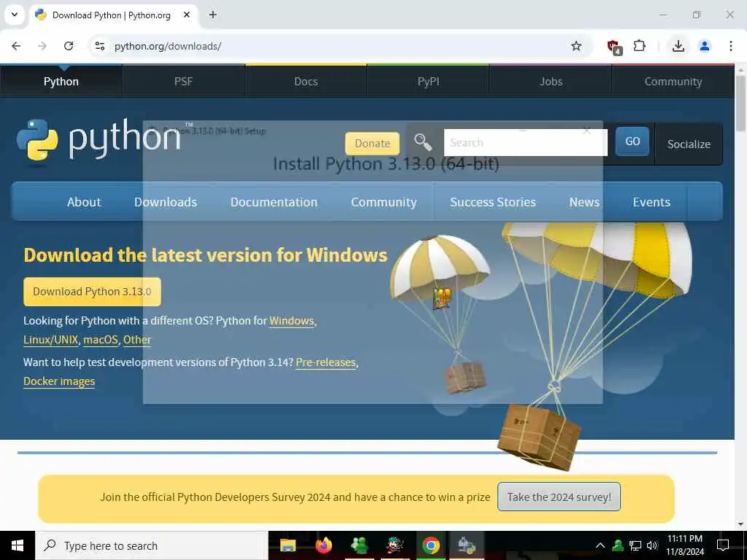The image size is (747, 560).
Task: Open the Success Stories menu
Action: click(x=492, y=202)
